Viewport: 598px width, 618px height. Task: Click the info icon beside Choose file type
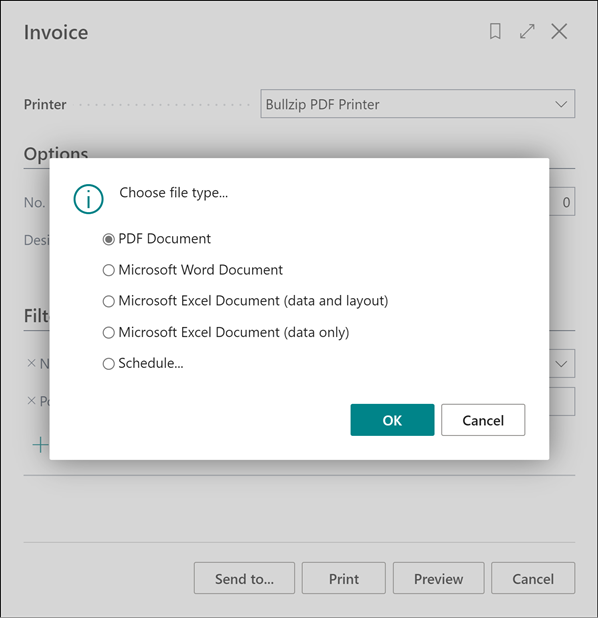click(88, 199)
